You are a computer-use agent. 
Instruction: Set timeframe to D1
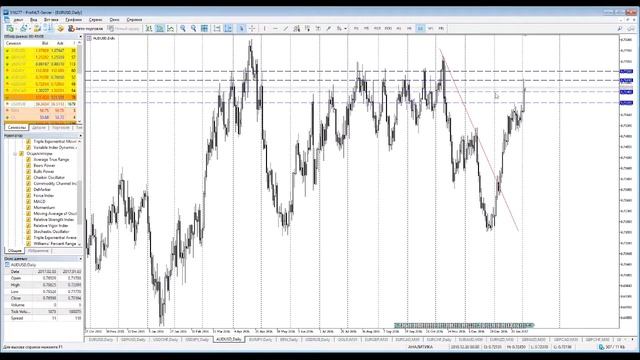click(x=420, y=28)
